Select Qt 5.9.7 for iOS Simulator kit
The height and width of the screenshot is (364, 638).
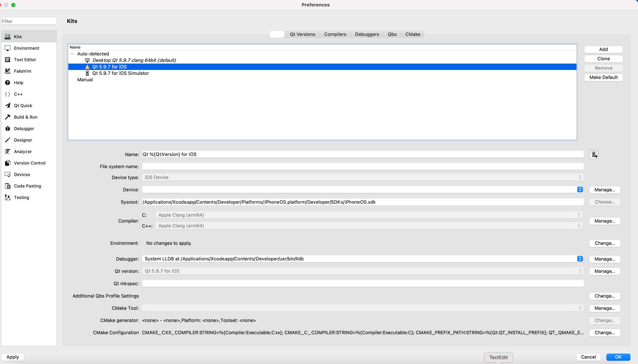point(120,73)
